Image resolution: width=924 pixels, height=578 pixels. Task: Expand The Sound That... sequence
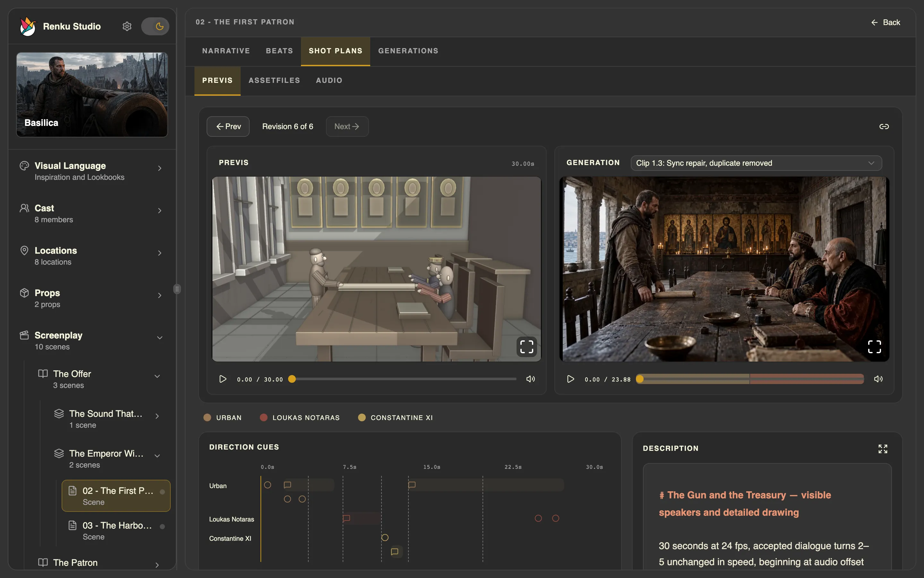(157, 416)
